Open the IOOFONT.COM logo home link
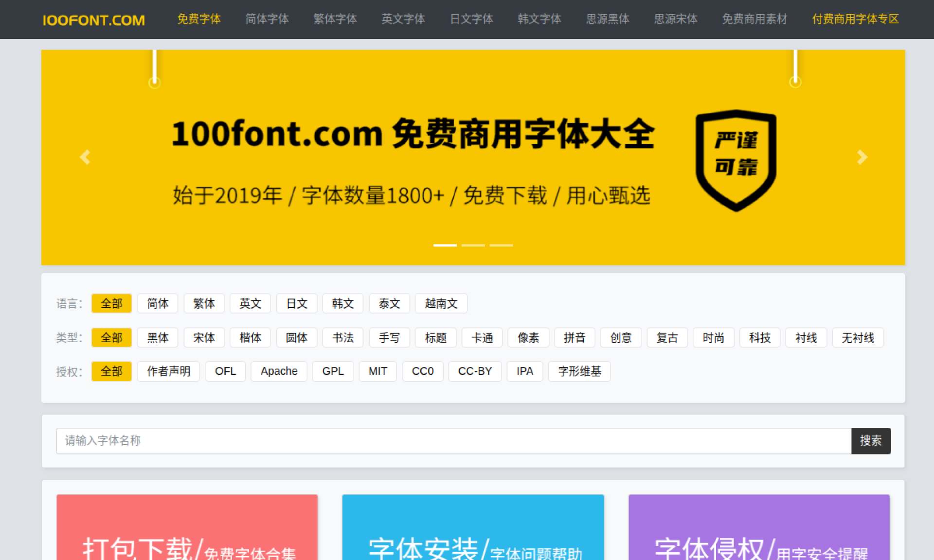The width and height of the screenshot is (934, 560). pyautogui.click(x=93, y=20)
